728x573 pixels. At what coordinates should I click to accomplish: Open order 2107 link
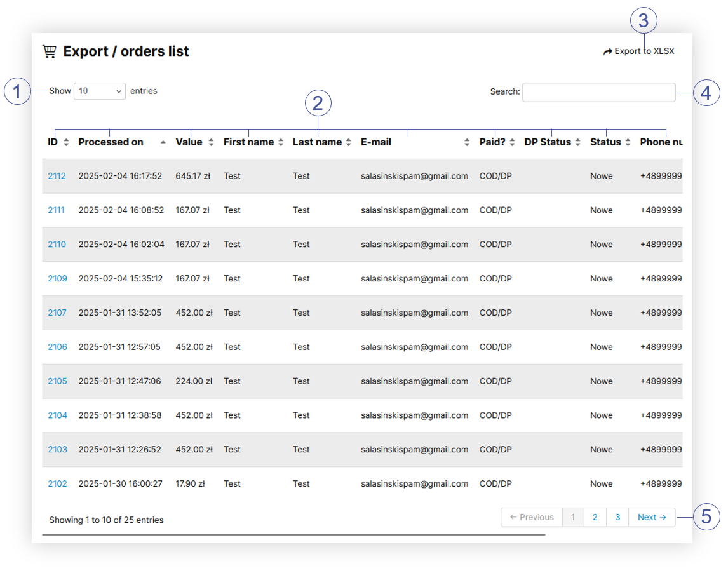(x=57, y=313)
